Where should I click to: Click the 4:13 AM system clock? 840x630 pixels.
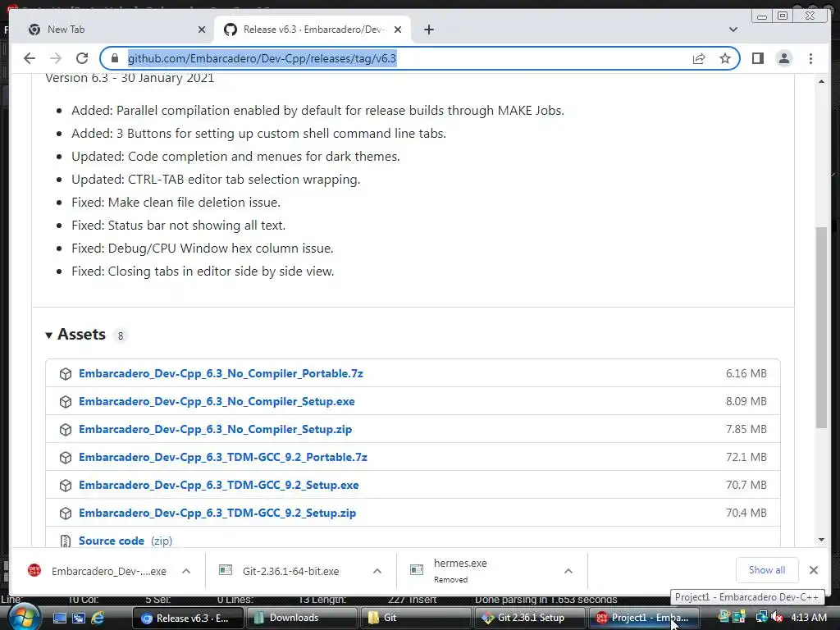809,618
